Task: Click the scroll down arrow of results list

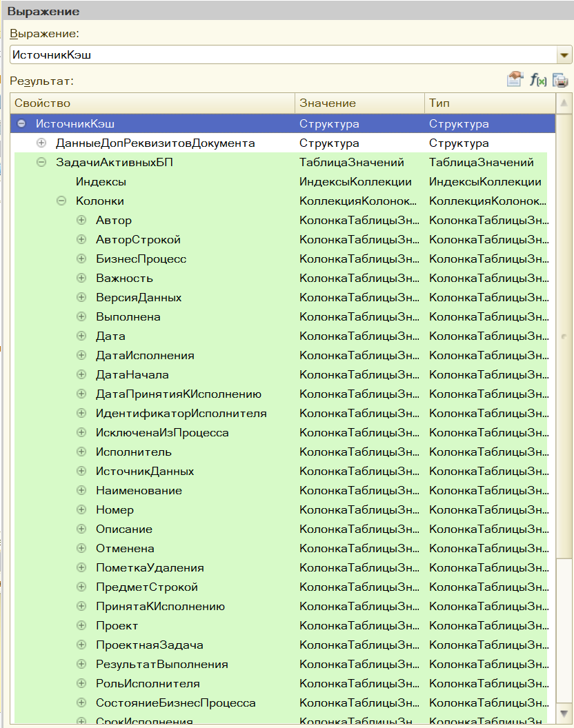Action: coord(563,712)
